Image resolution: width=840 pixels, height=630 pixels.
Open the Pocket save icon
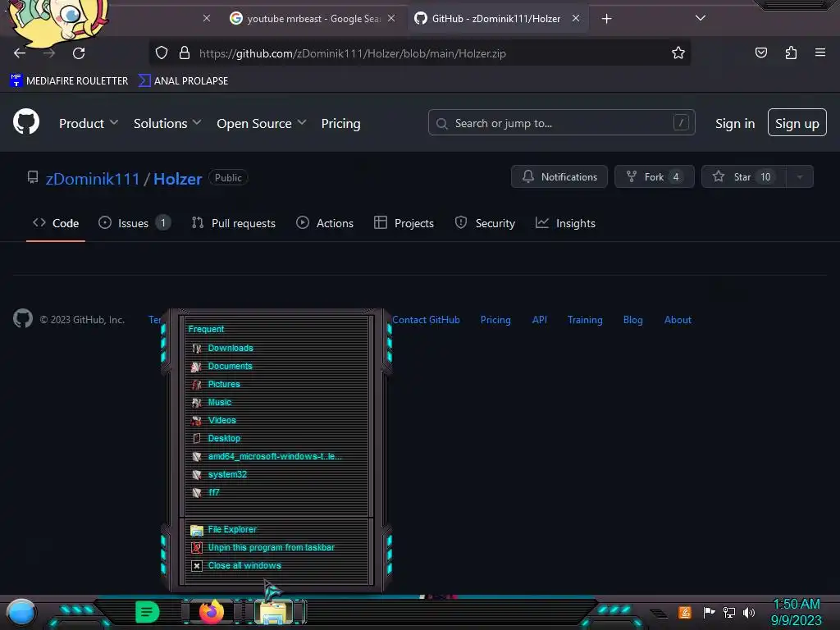point(760,52)
